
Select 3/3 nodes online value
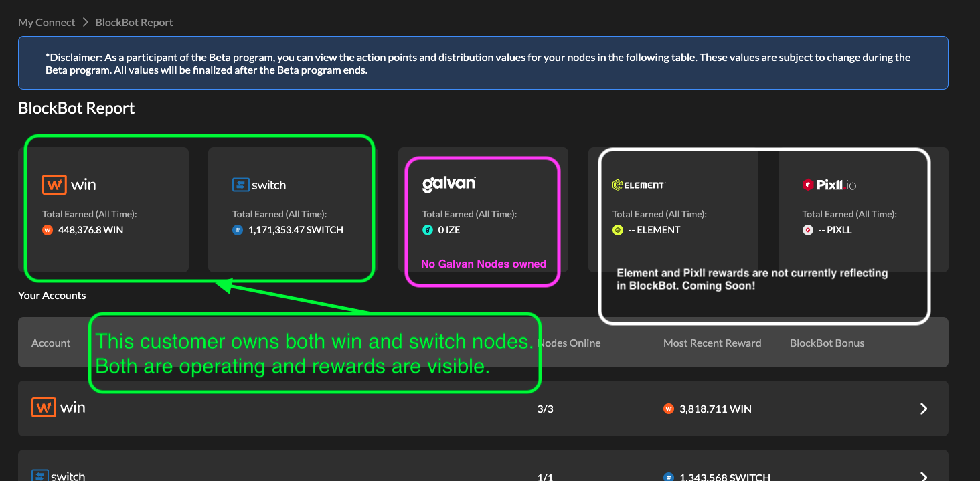click(x=545, y=409)
